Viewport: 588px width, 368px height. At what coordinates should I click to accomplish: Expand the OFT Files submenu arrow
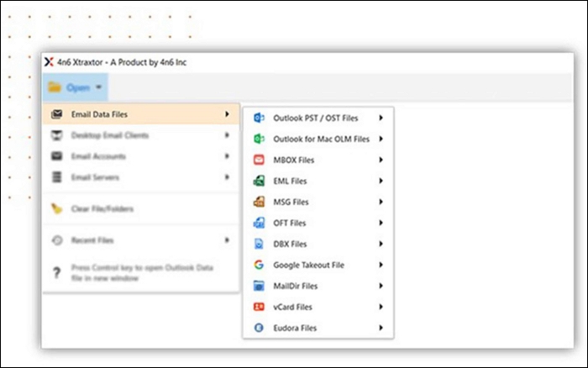pyautogui.click(x=381, y=223)
